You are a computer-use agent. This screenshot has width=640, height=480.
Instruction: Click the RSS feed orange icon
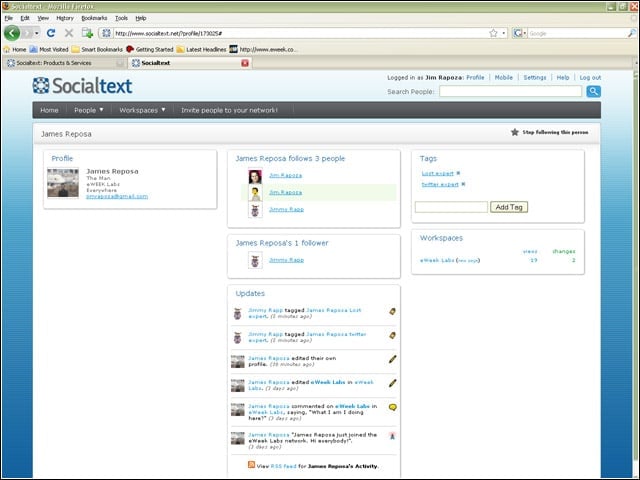click(x=251, y=465)
